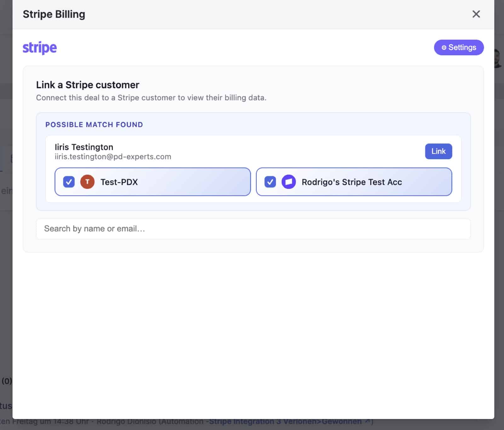504x430 pixels.
Task: Click the Stripe Billing dialog title
Action: [x=54, y=14]
